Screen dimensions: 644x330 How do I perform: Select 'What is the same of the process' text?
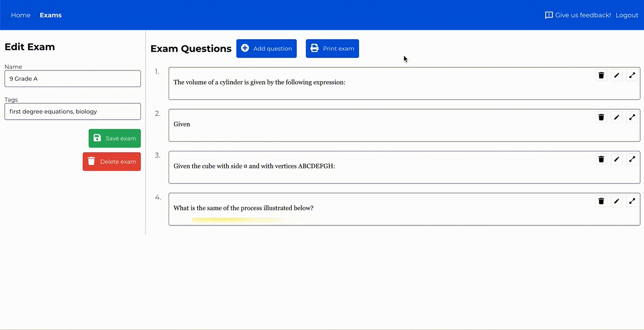click(x=244, y=208)
